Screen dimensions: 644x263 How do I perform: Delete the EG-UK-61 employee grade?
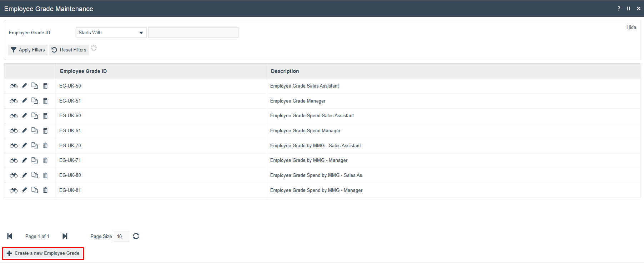[45, 130]
